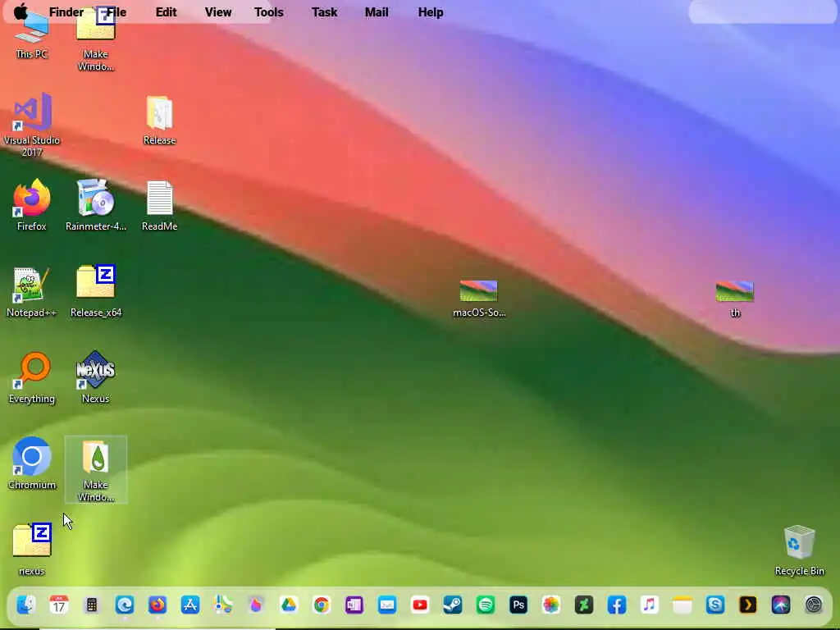Select the Notepad++ desktop shortcut

pos(31,291)
